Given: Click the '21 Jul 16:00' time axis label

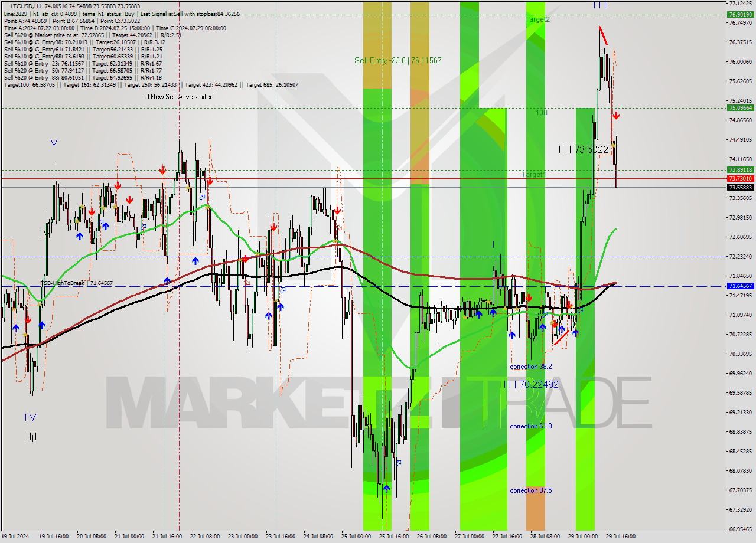Looking at the screenshot, I should [167, 537].
